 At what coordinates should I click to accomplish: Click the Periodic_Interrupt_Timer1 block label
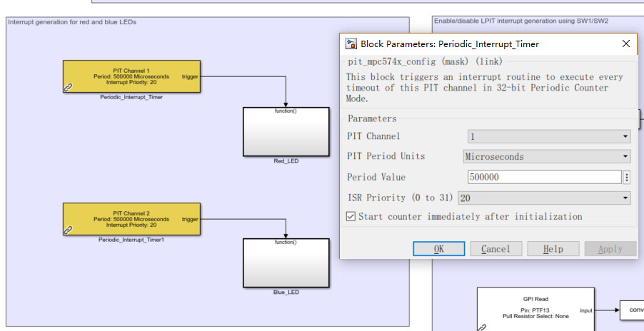[x=131, y=240]
